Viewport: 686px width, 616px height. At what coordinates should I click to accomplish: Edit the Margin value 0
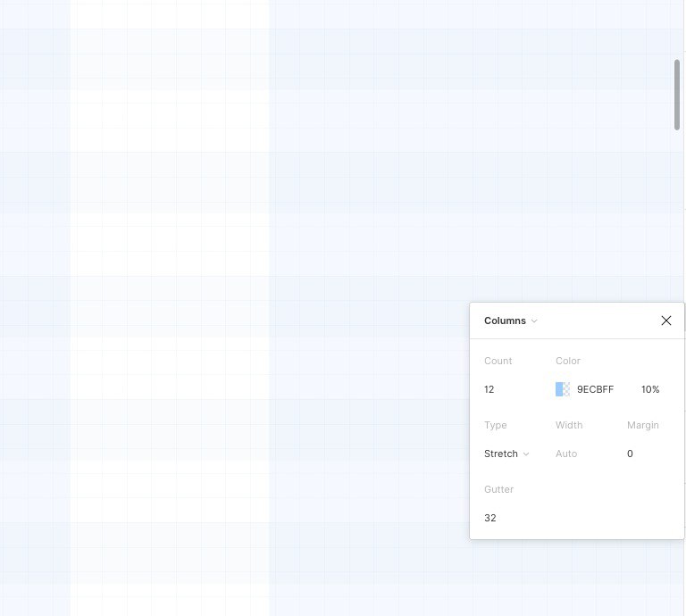(630, 454)
